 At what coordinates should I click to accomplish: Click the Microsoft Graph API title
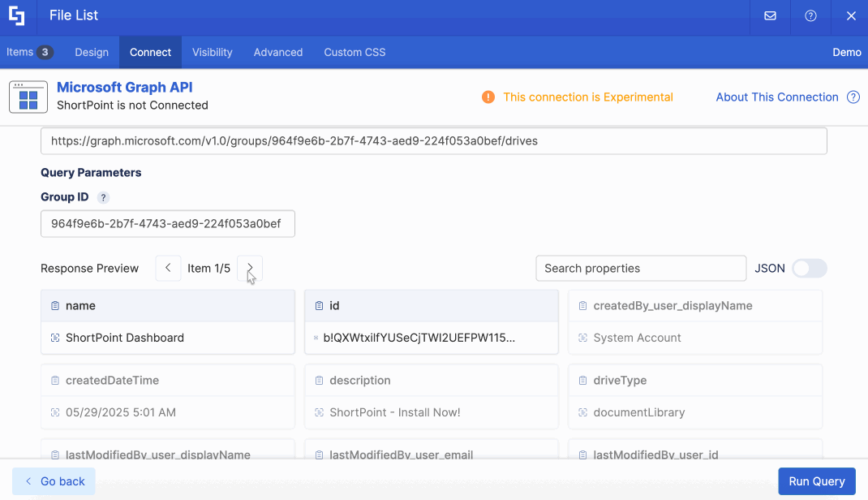click(125, 87)
